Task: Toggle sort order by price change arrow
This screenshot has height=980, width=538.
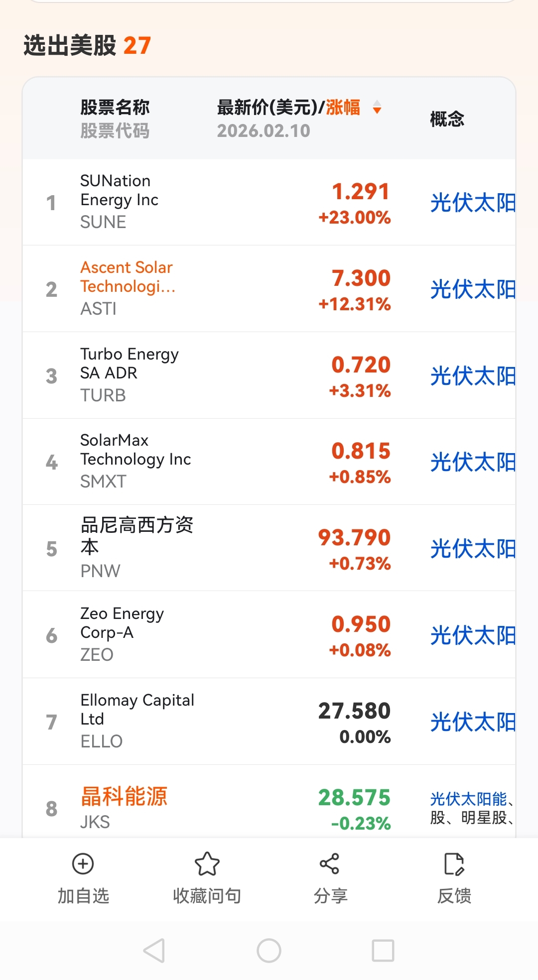Action: [x=377, y=108]
